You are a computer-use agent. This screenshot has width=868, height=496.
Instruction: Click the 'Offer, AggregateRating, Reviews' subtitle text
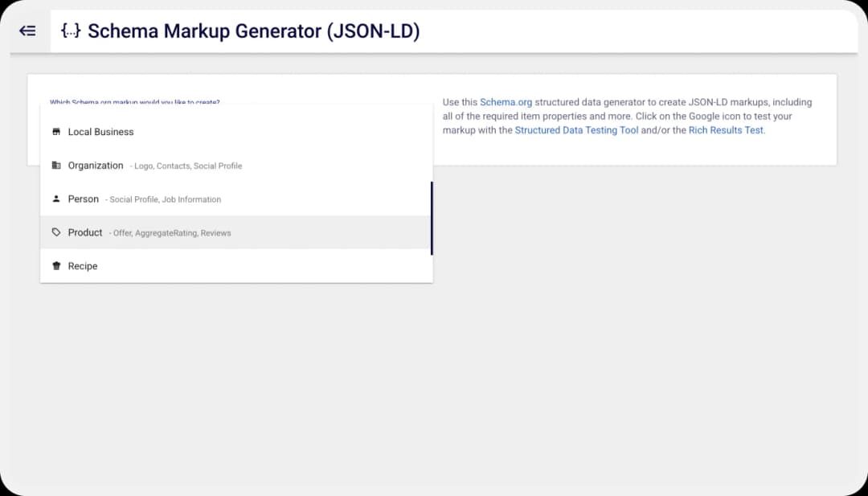[x=170, y=233]
